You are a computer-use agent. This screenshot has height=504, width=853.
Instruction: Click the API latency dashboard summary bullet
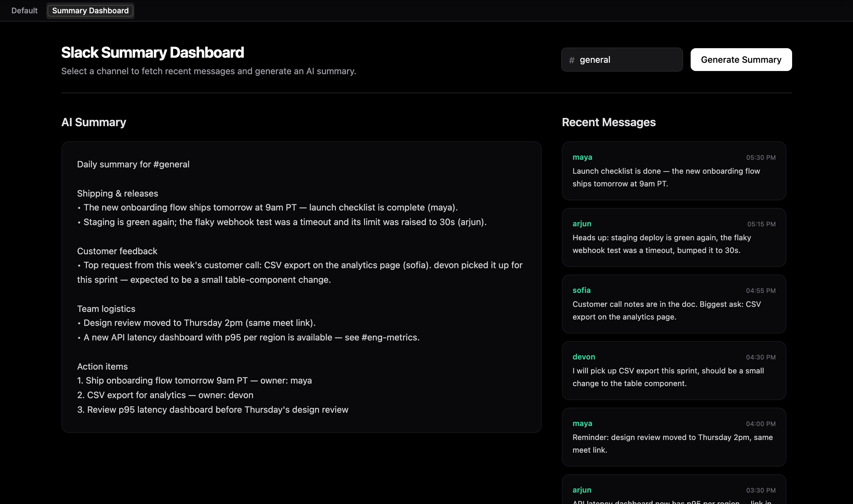coord(248,338)
